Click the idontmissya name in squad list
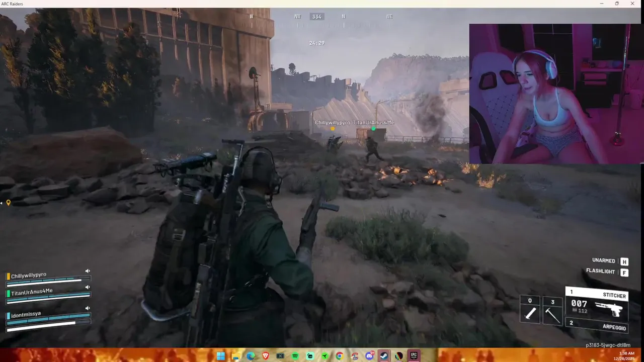The width and height of the screenshot is (644, 362). (x=26, y=314)
